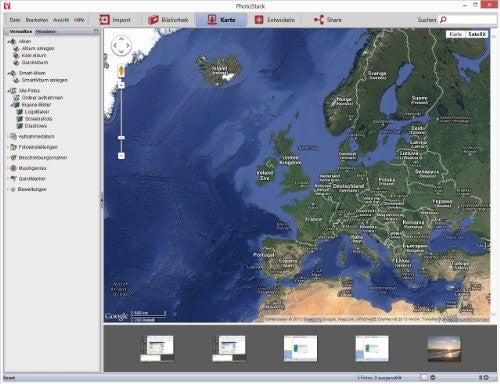
Task: Open the Datei menu
Action: tap(15, 20)
